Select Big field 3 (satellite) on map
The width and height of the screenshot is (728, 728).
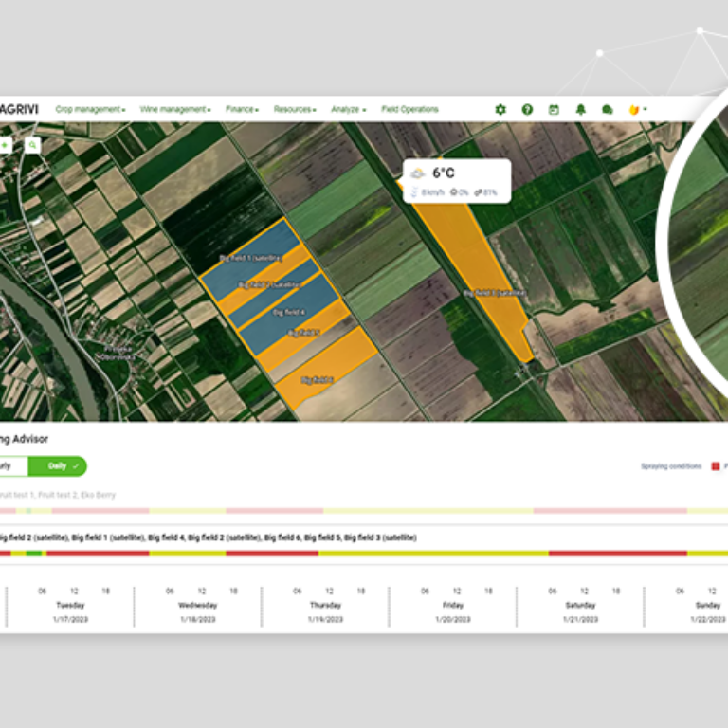pyautogui.click(x=495, y=293)
